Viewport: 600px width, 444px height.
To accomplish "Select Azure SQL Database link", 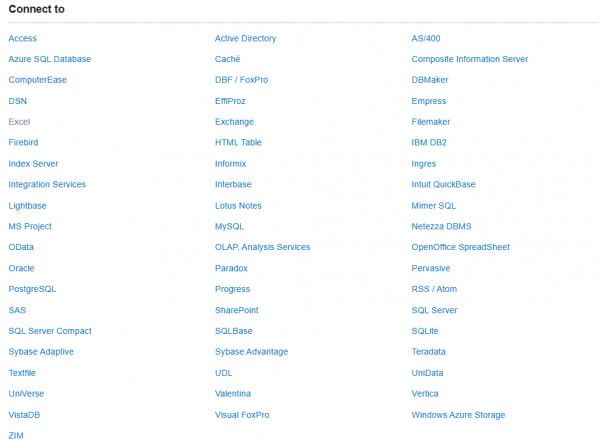I will click(50, 59).
